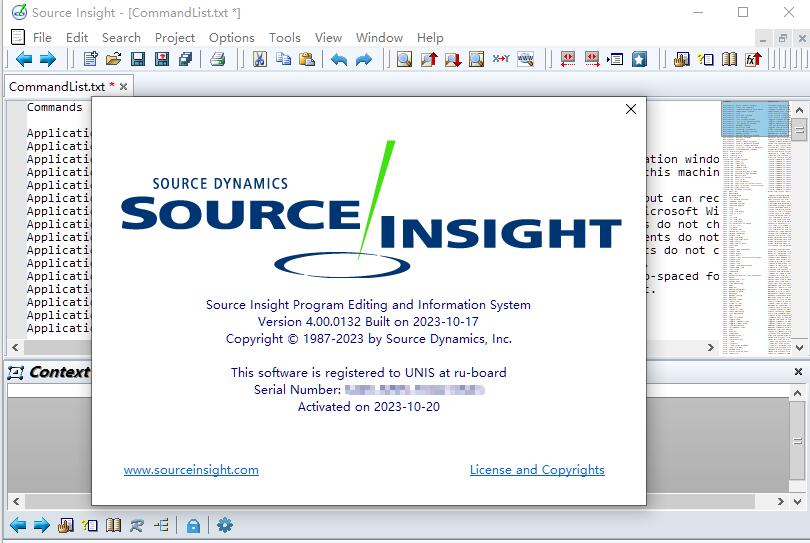Viewport: 810px width, 543px height.
Task: Click the editor vertical scrollbar up arrow
Action: click(x=799, y=110)
